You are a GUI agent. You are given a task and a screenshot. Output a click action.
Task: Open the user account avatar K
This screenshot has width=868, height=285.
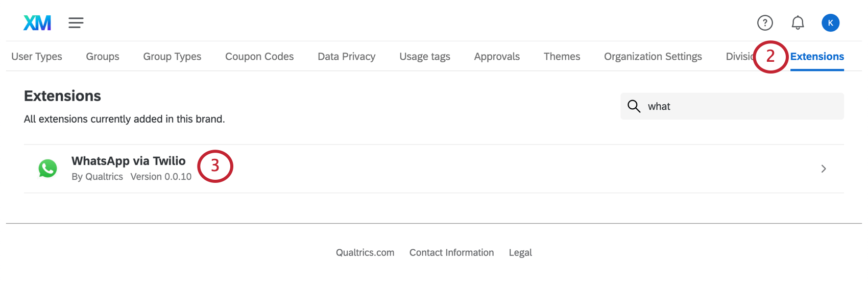(x=830, y=23)
